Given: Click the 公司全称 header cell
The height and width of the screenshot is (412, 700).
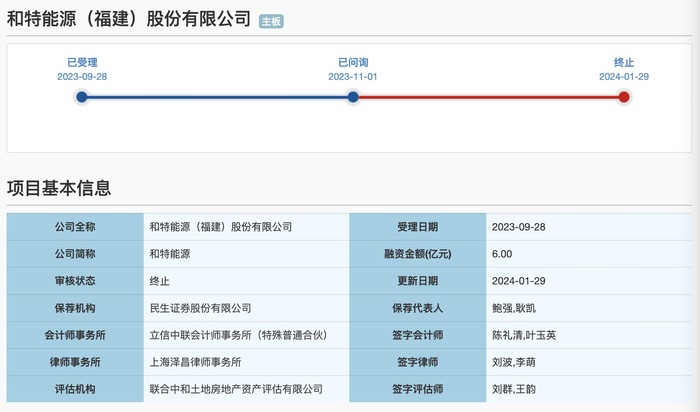Looking at the screenshot, I should coord(75,227).
